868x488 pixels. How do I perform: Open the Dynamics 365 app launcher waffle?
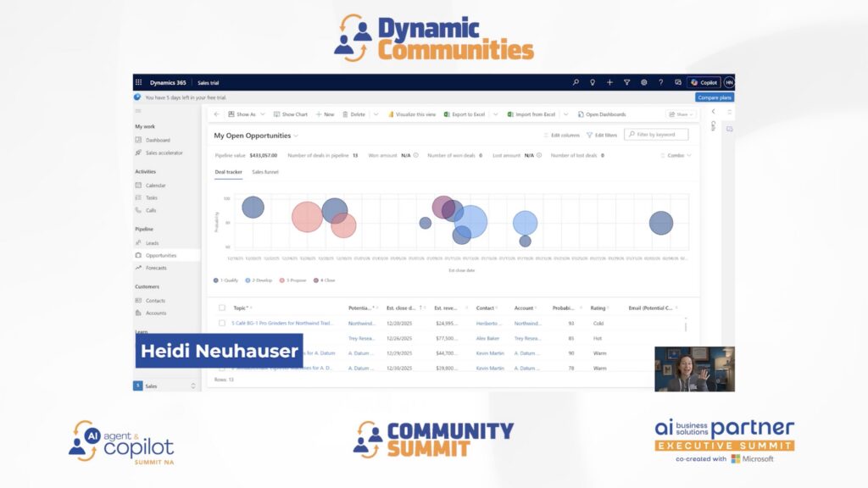tap(138, 82)
